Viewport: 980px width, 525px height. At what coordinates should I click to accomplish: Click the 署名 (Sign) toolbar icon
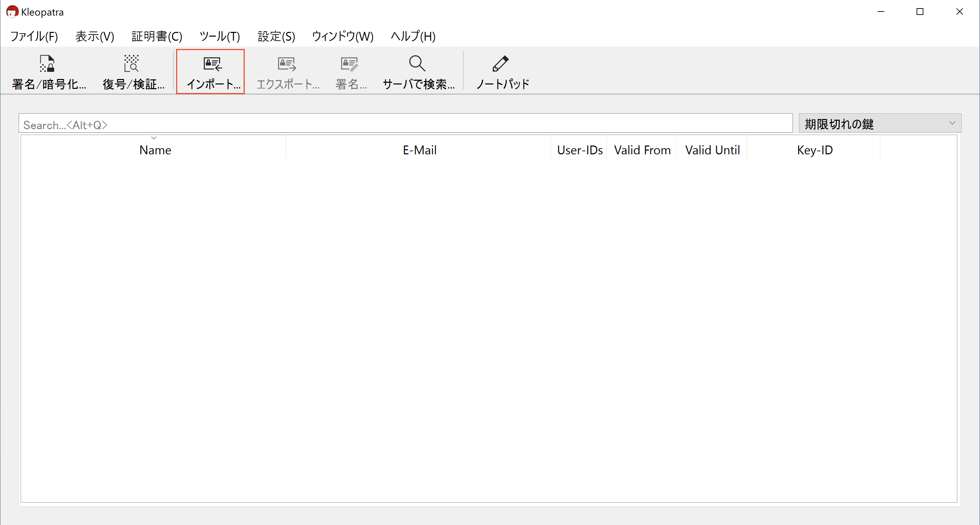click(350, 72)
